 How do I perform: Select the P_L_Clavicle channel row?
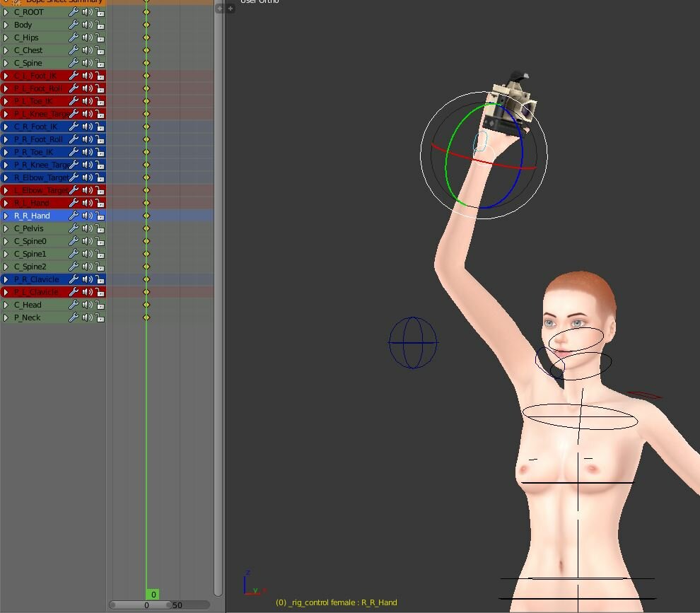(x=53, y=292)
